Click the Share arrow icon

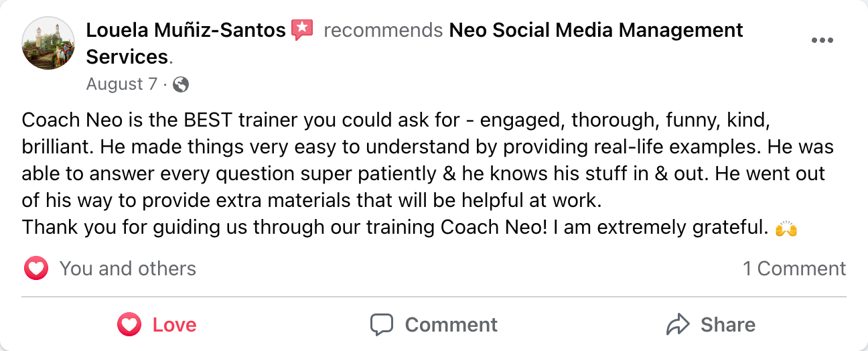point(678,325)
